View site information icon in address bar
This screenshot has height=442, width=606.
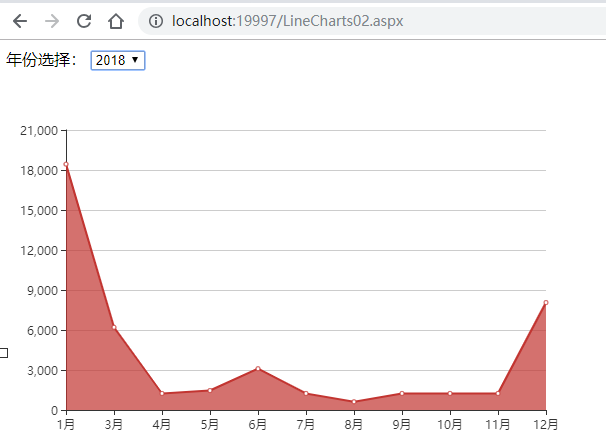pyautogui.click(x=156, y=21)
